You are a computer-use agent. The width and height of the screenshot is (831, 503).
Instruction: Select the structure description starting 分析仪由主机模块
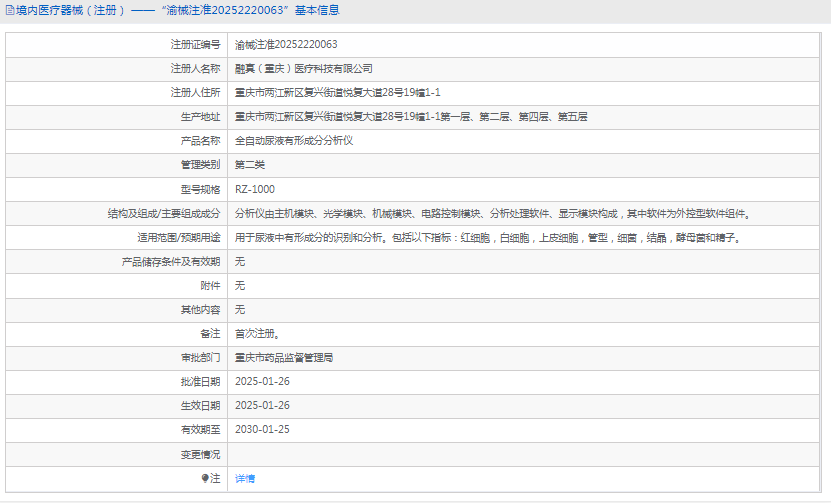(493, 214)
